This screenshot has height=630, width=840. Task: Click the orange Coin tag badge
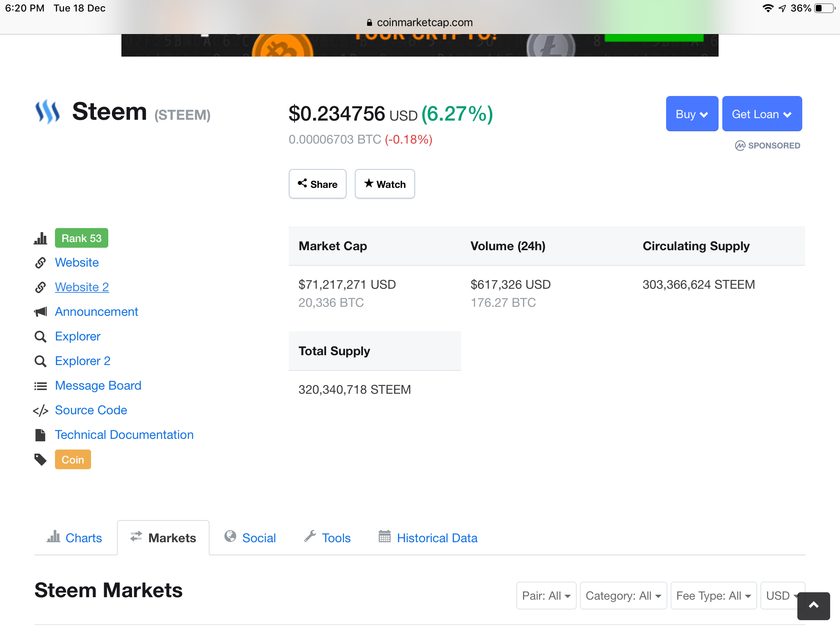(73, 460)
